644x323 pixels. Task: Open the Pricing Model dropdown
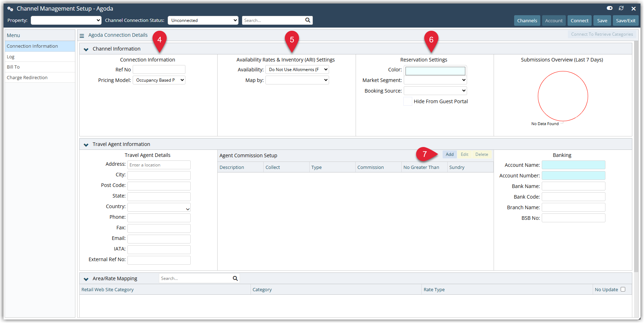159,80
